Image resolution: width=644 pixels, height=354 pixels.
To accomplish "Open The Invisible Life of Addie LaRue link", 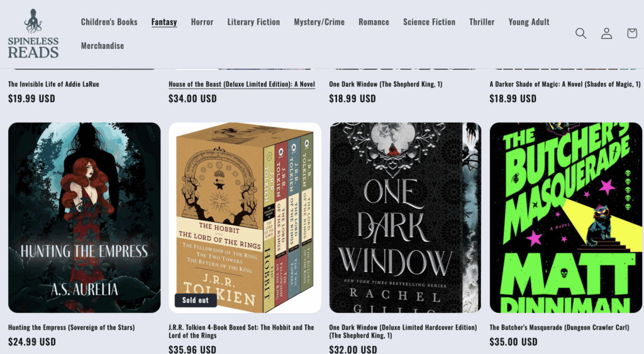I will tap(53, 84).
